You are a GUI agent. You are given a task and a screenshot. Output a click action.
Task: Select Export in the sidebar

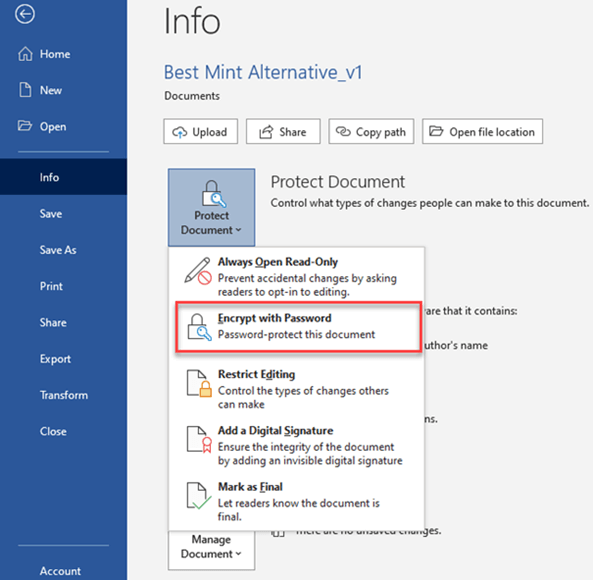point(55,359)
